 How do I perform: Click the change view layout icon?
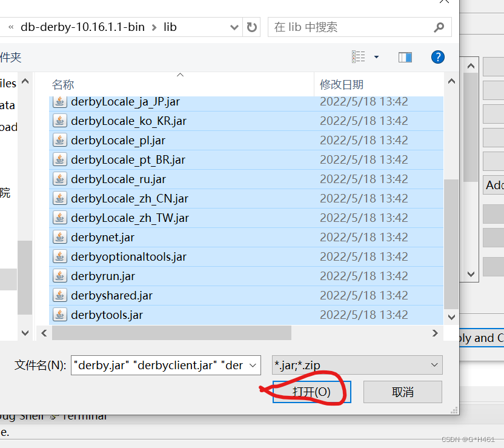point(359,56)
